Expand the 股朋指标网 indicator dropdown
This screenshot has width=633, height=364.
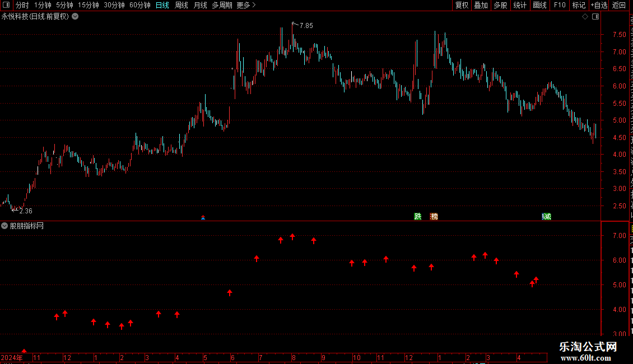[x=4, y=226]
